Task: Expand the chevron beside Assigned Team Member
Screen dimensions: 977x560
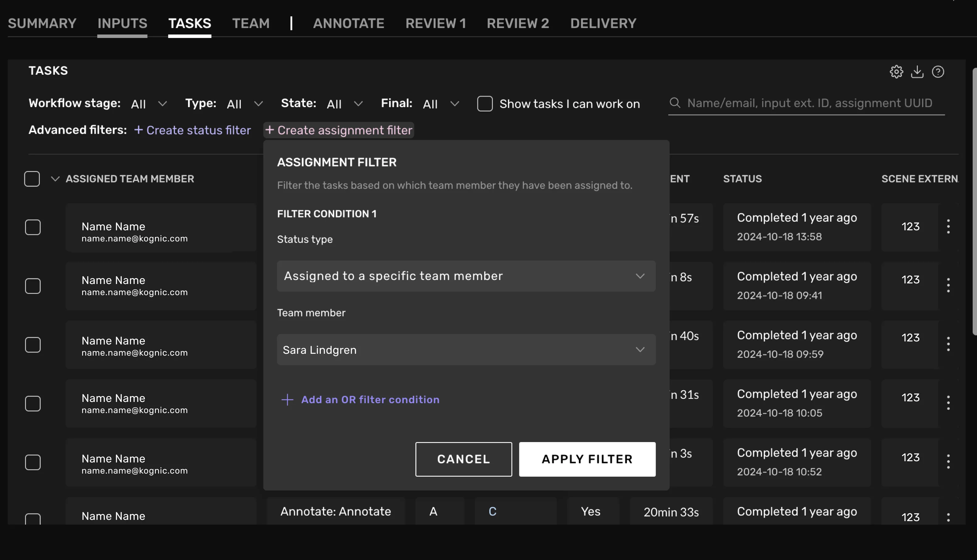Action: pos(55,179)
